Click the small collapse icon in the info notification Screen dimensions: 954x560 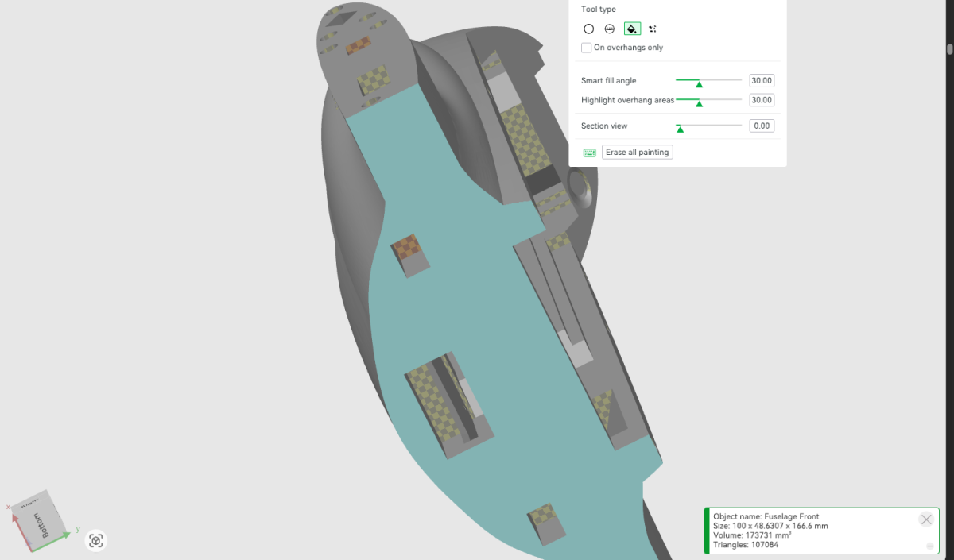[929, 546]
